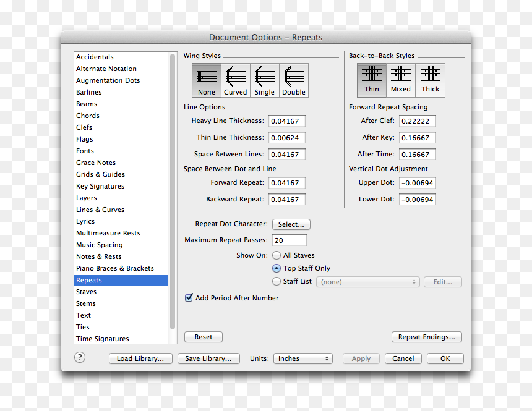This screenshot has height=411, width=532.
Task: Select the Curved wing style icon
Action: coord(236,80)
